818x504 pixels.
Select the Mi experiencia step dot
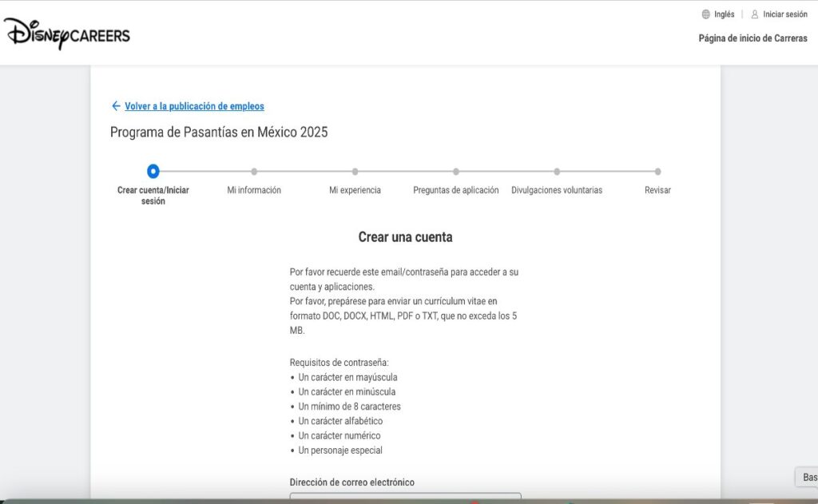355,171
